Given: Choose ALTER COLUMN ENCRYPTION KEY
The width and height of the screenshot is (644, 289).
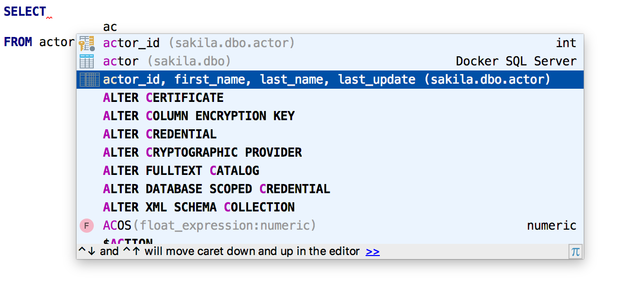Looking at the screenshot, I should [x=199, y=116].
